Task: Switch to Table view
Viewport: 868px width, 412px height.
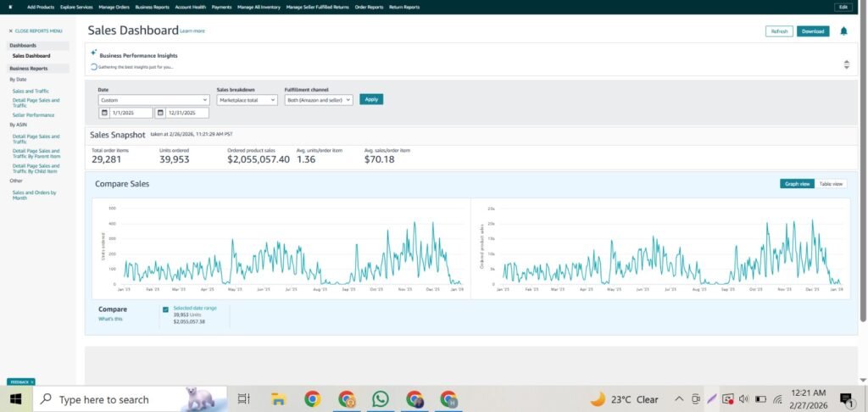Action: 831,183
